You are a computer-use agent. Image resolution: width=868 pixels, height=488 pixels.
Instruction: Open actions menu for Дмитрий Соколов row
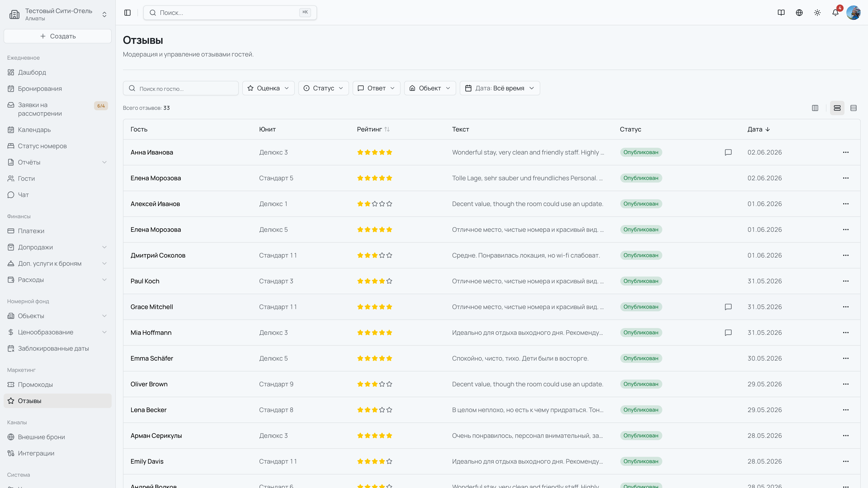pyautogui.click(x=846, y=255)
